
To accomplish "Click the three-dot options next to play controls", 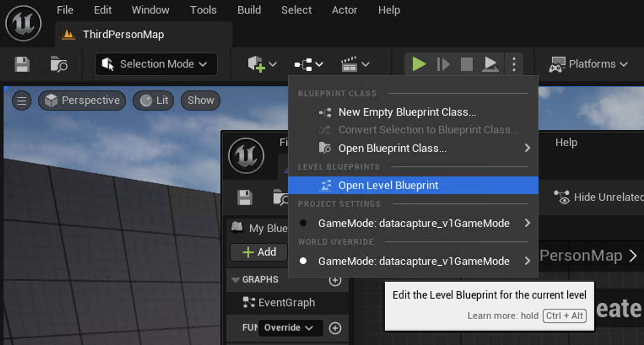I will click(514, 64).
